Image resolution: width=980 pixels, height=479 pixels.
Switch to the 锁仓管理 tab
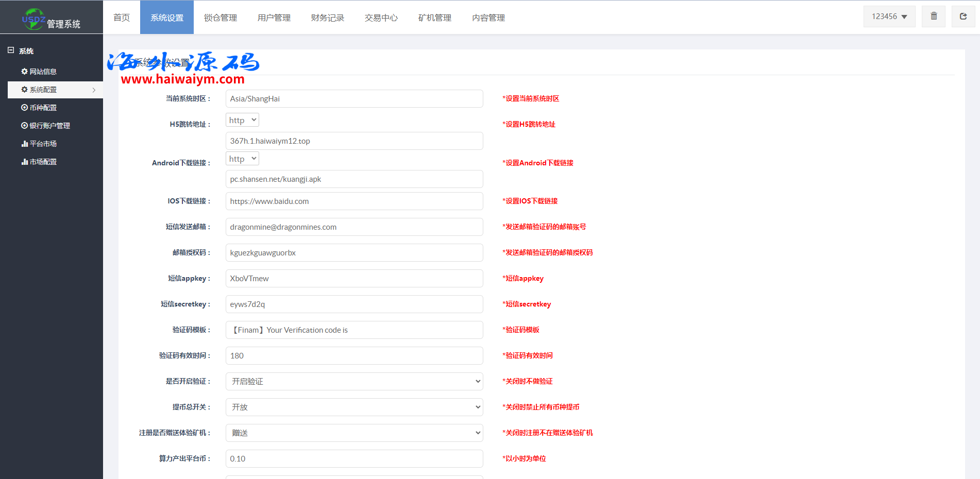(x=221, y=18)
